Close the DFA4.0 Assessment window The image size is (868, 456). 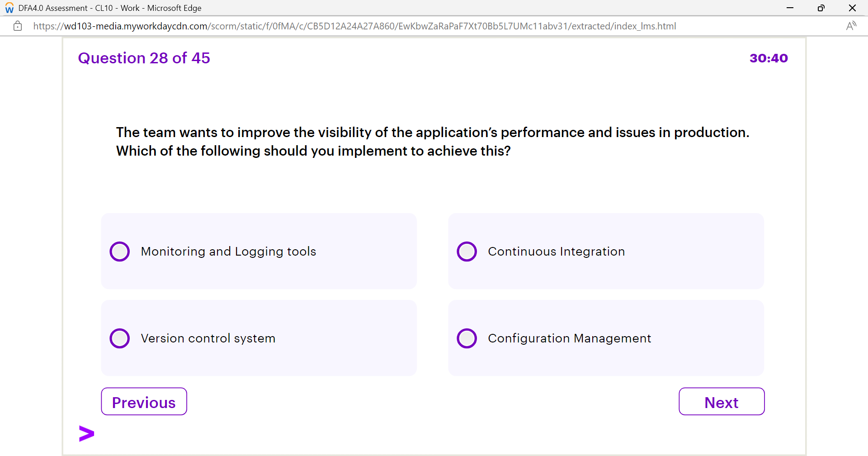pos(852,8)
